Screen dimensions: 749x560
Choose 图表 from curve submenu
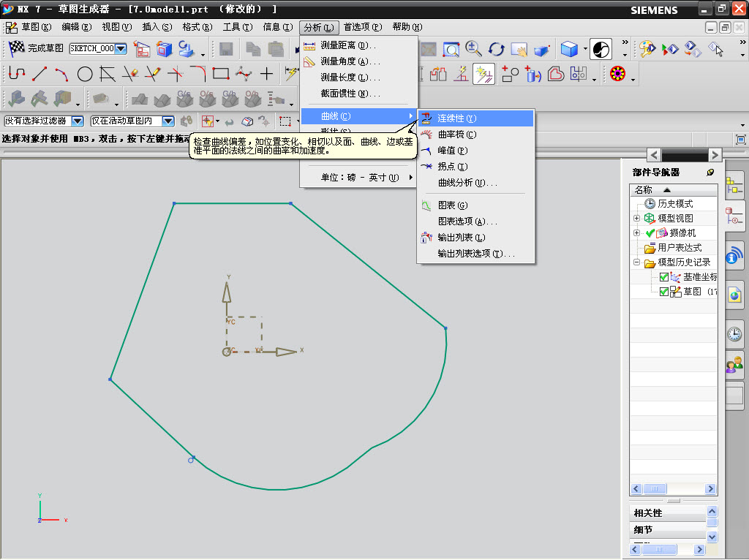(475, 205)
